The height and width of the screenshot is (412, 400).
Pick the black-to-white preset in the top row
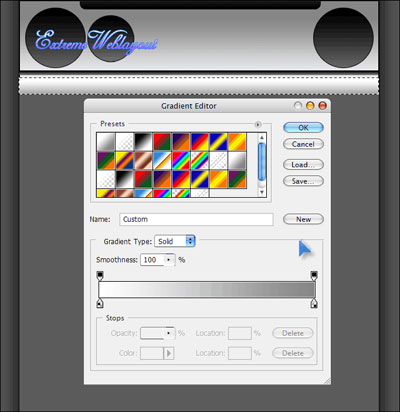(x=143, y=141)
